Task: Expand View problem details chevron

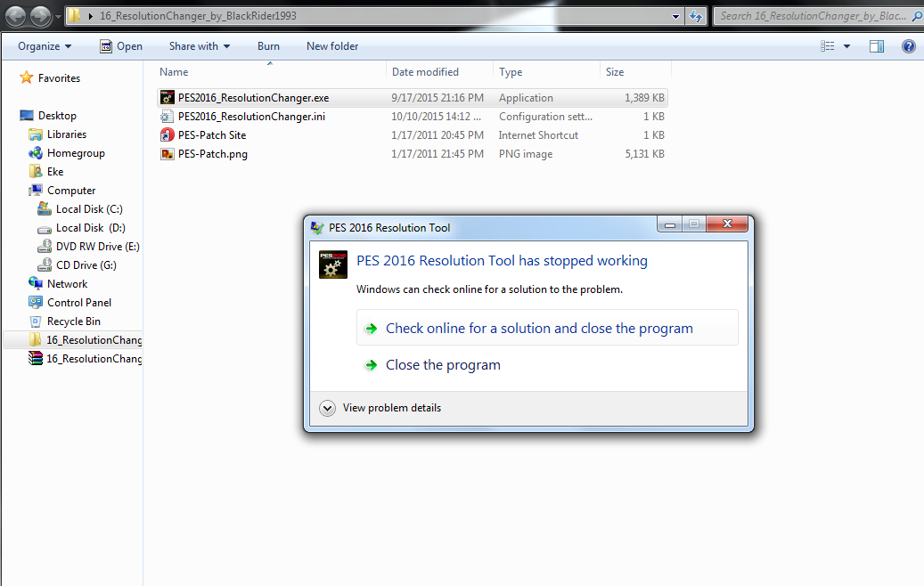Action: (327, 408)
